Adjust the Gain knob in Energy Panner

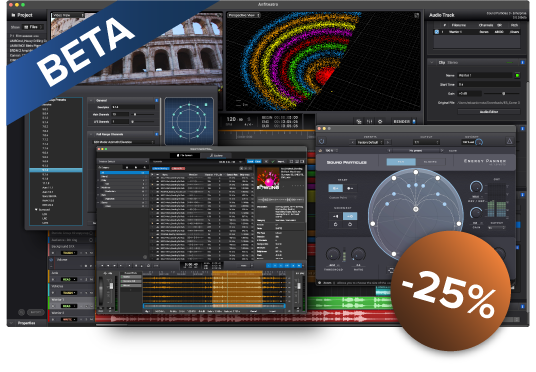pyautogui.click(x=476, y=214)
